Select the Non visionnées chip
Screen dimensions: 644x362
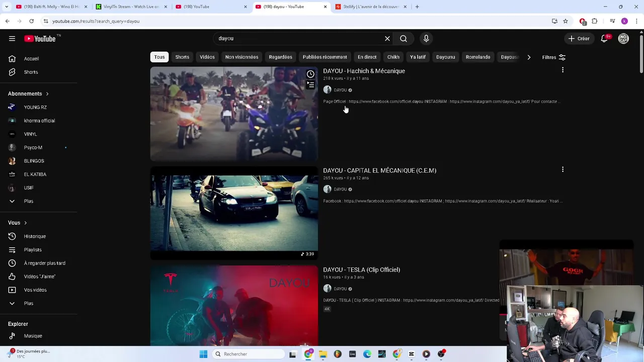click(x=242, y=57)
